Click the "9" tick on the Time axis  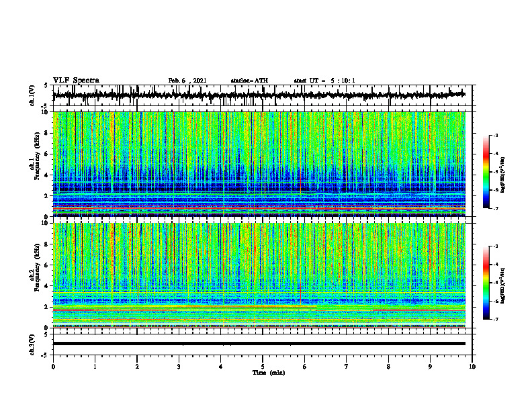coord(430,367)
